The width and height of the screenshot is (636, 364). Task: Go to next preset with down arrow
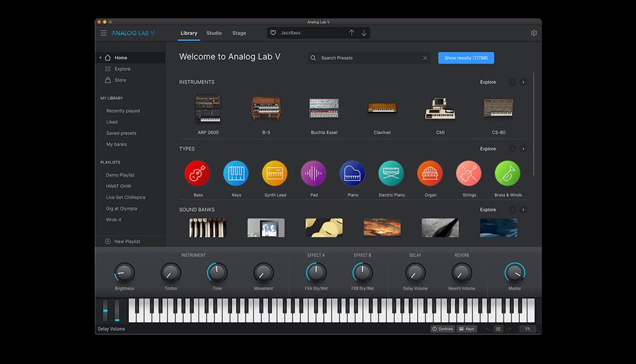[364, 33]
